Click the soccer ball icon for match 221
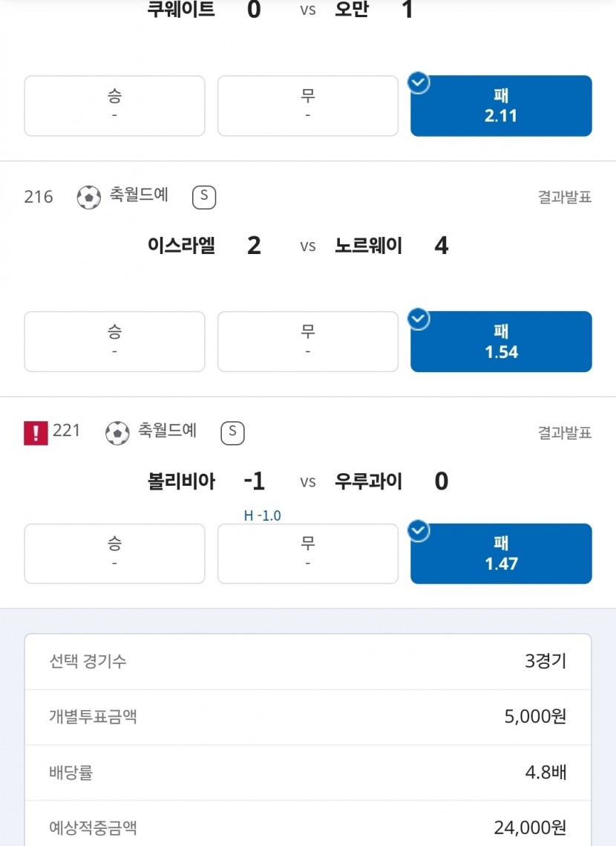The image size is (616, 846). coord(117,433)
